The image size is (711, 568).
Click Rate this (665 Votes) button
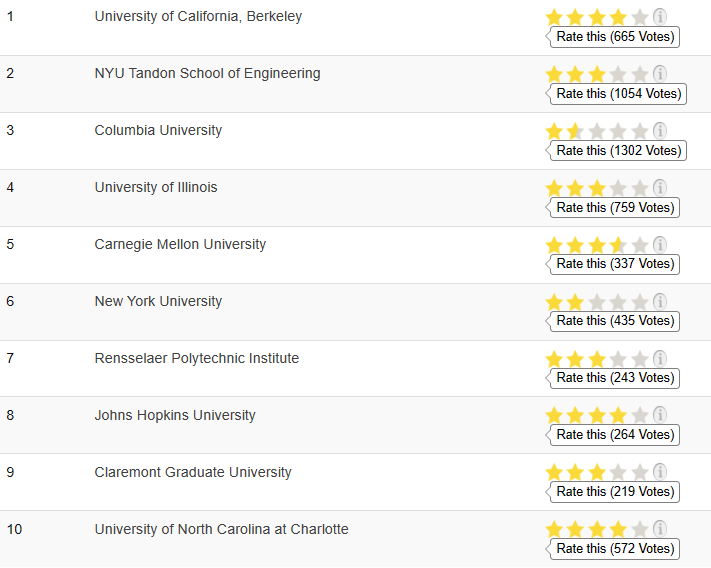(613, 37)
